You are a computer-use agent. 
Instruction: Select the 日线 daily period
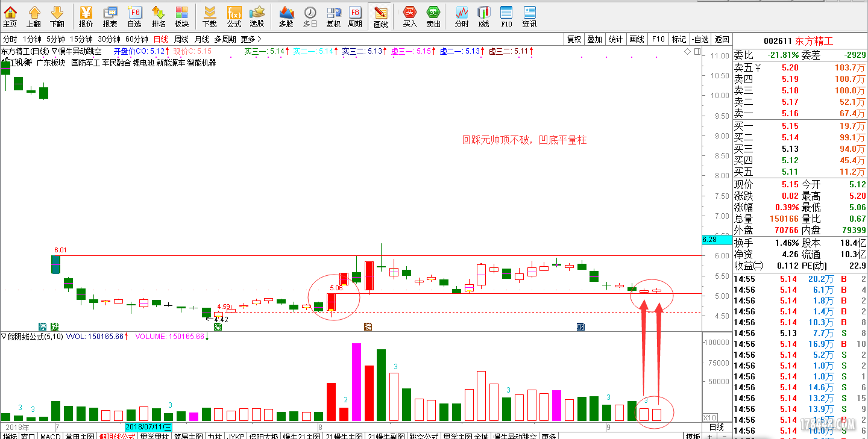pos(161,39)
